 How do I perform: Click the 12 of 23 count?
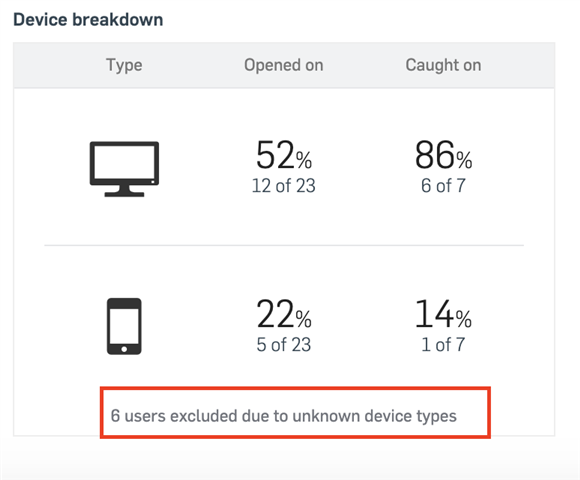click(x=284, y=185)
